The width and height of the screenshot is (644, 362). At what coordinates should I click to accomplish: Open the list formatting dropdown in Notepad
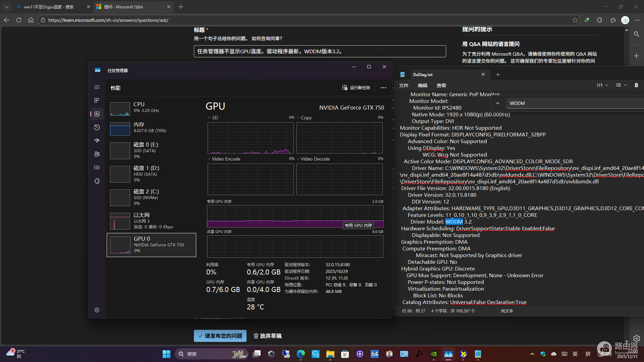coord(621,85)
